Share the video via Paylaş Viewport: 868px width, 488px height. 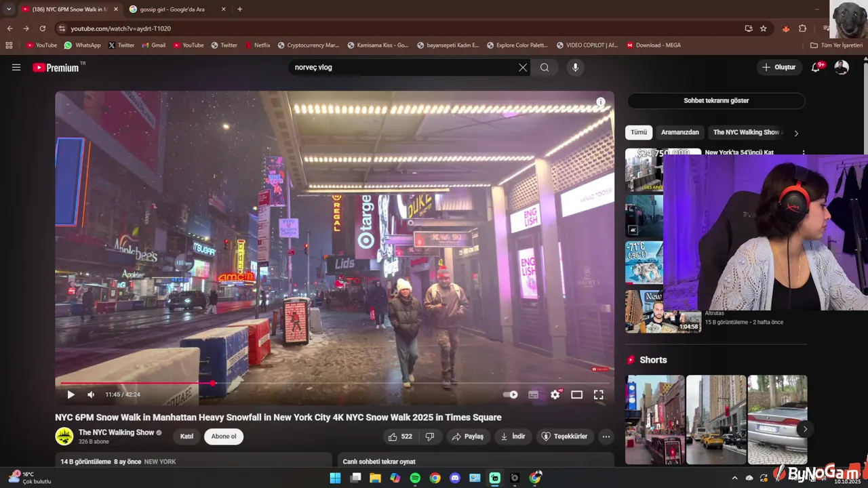(x=468, y=436)
